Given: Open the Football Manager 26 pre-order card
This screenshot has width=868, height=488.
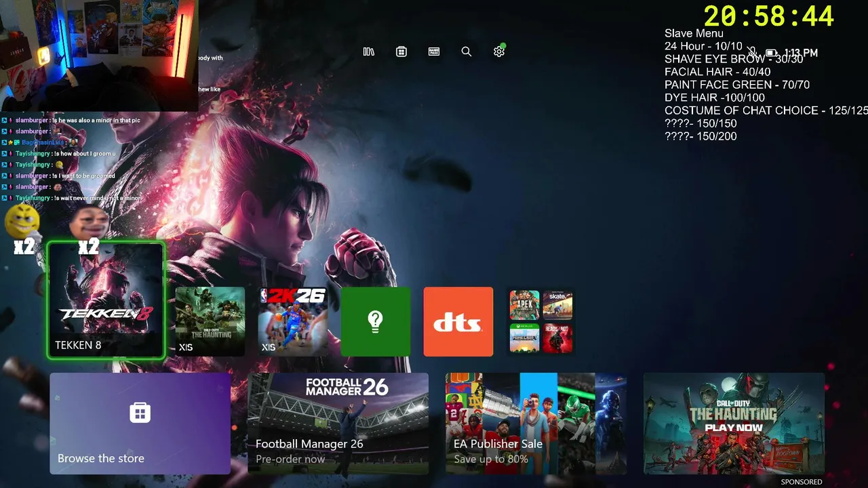Looking at the screenshot, I should click(x=338, y=423).
